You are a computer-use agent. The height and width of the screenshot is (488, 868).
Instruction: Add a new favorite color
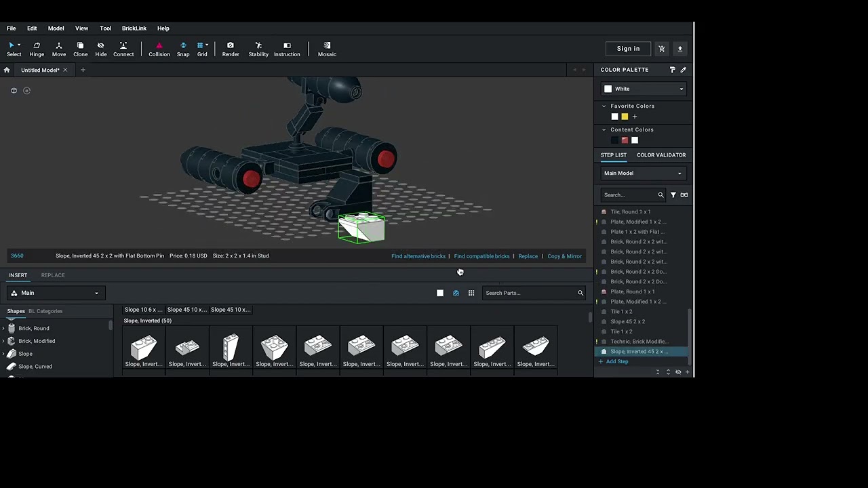pos(635,117)
